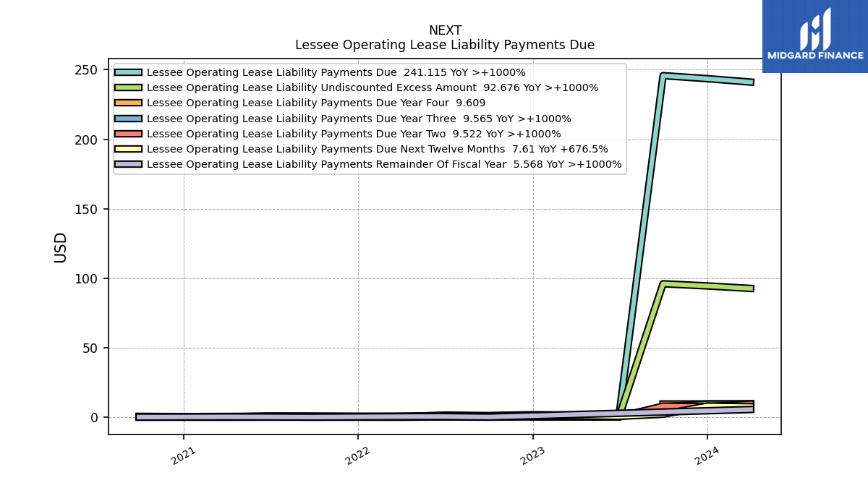The image size is (868, 488).
Task: Click orange swatch for Due Year Four
Action: click(x=128, y=103)
